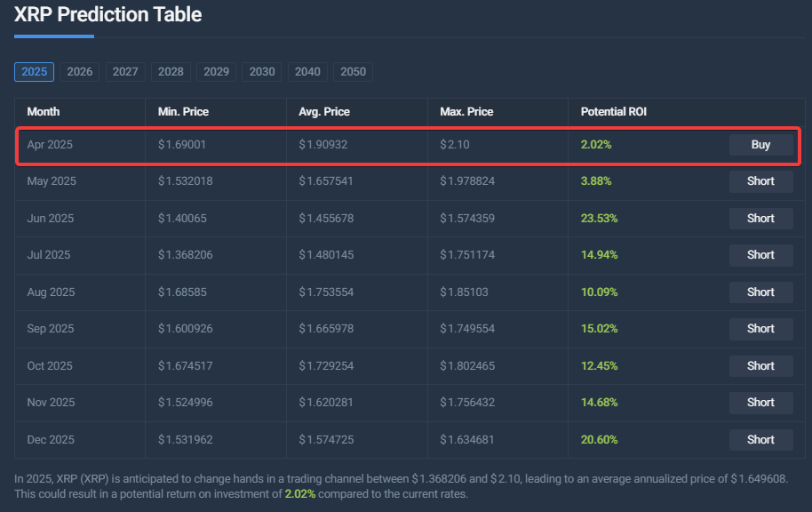Click the Dec 2025 Short button

[x=760, y=439]
